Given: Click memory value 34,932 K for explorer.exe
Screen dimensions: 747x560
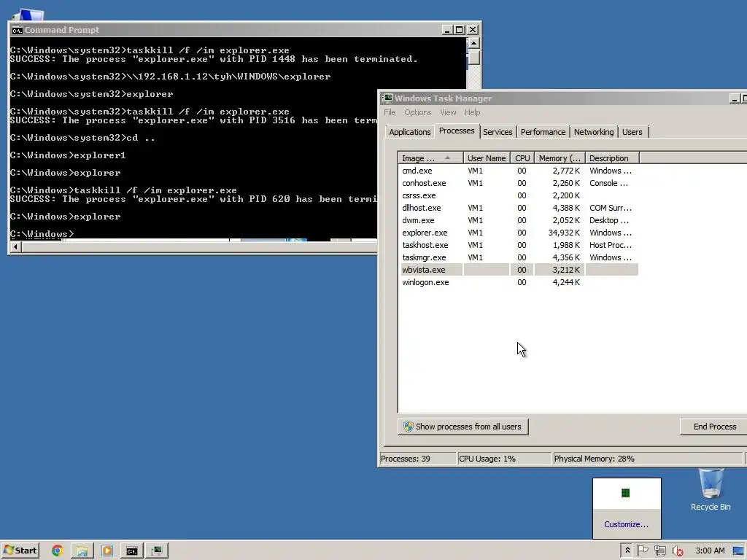Looking at the screenshot, I should pos(564,233).
